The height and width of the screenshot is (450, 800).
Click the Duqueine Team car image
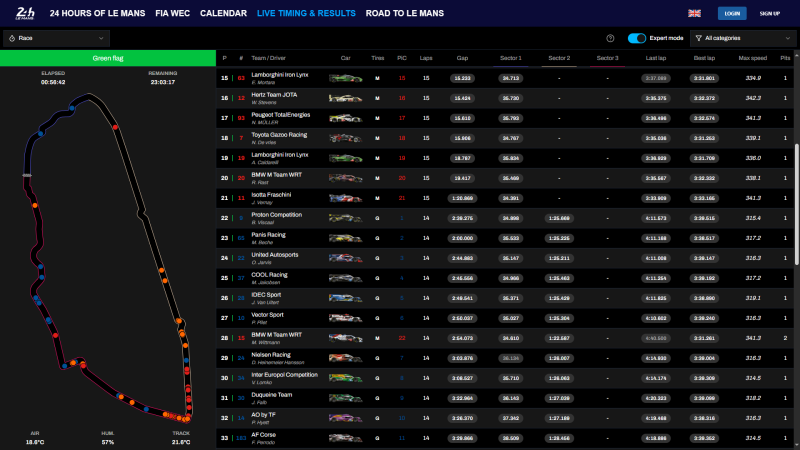click(x=345, y=398)
